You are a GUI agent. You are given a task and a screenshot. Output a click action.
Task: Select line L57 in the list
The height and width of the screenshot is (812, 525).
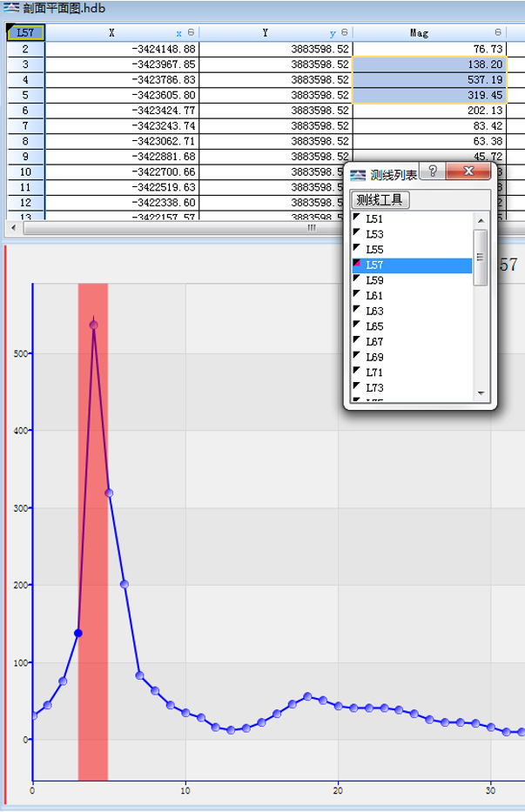[x=412, y=265]
